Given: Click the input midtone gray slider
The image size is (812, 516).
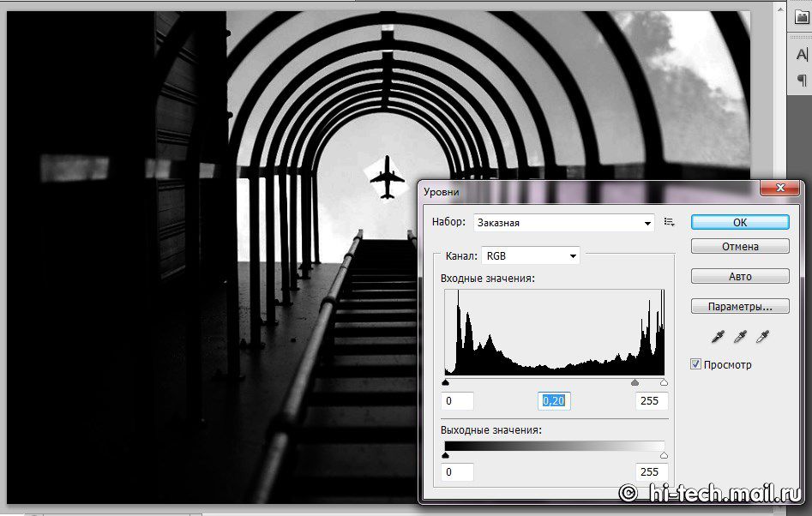Looking at the screenshot, I should coord(635,382).
